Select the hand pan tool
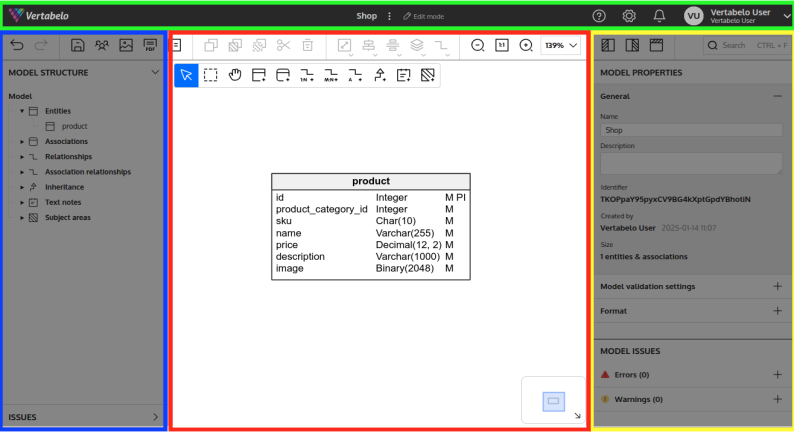The width and height of the screenshot is (794, 432). pyautogui.click(x=235, y=75)
